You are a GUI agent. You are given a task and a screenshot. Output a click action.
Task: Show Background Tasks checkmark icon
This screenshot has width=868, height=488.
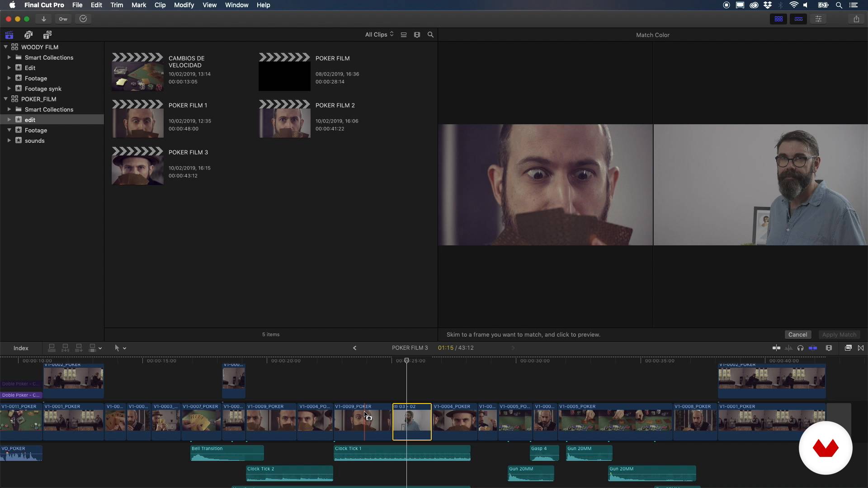pyautogui.click(x=83, y=19)
